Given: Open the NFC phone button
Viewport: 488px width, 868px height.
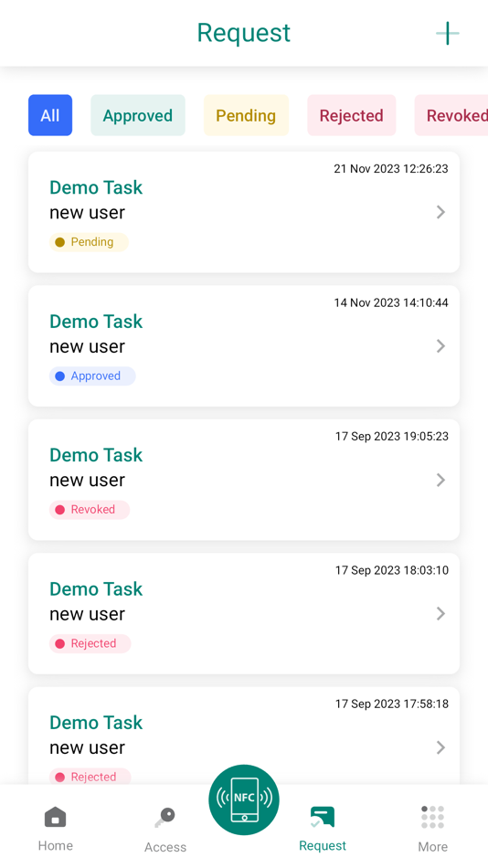Looking at the screenshot, I should pos(244,799).
